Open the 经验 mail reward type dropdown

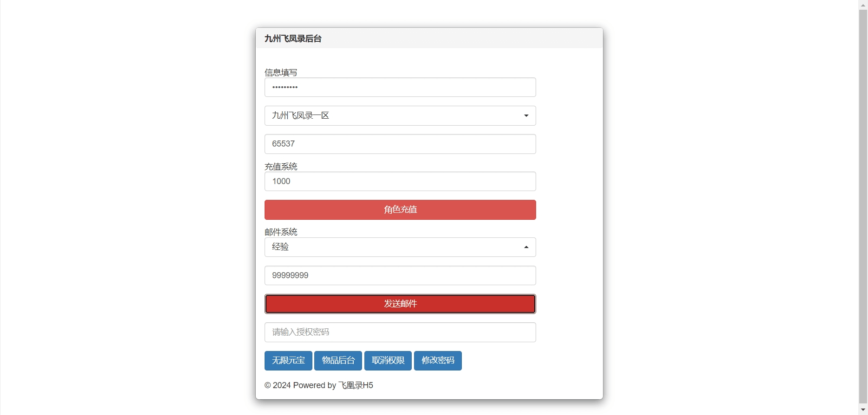[x=400, y=247]
